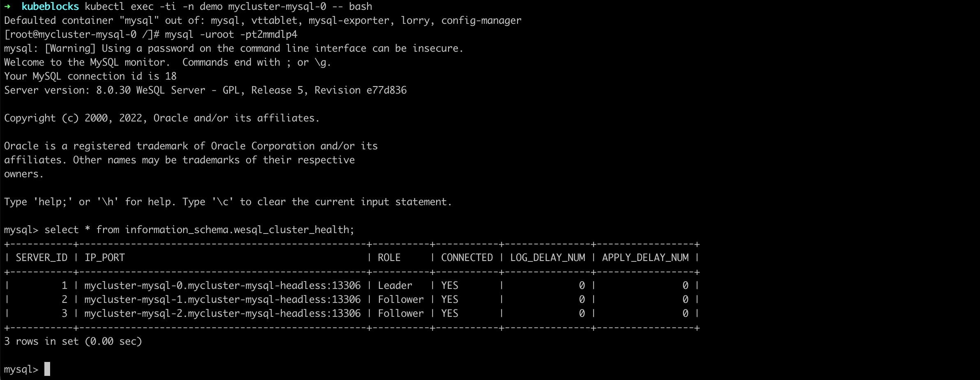Image resolution: width=980 pixels, height=380 pixels.
Task: Click the mycluster-mysql-0 headless address cell
Action: click(x=222, y=286)
